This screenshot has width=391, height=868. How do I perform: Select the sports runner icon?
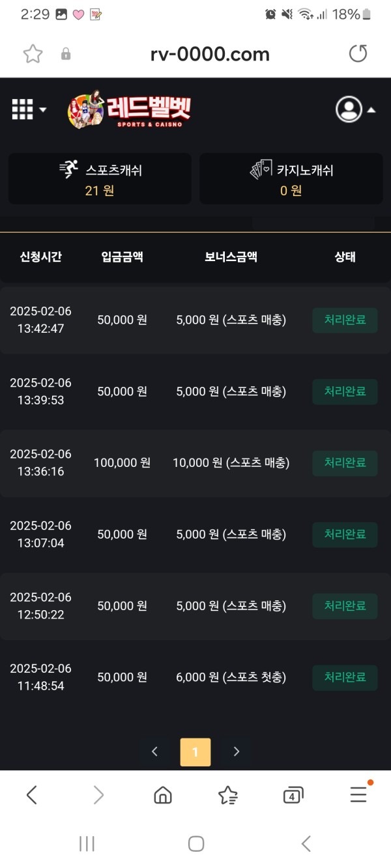(67, 167)
